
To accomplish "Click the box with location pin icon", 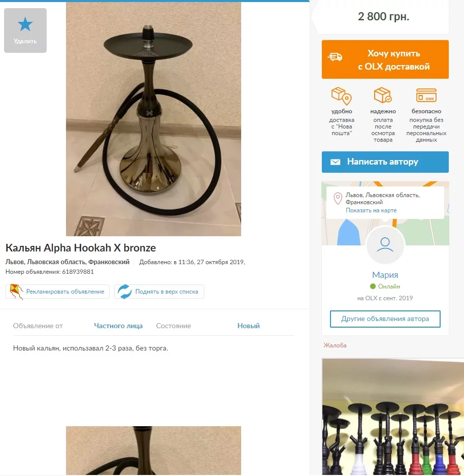I will [341, 96].
